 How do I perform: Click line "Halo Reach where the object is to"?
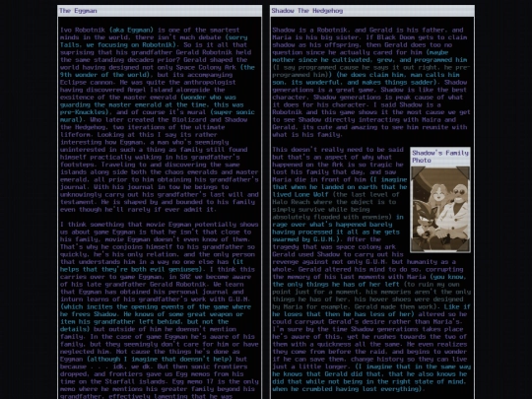pyautogui.click(x=334, y=202)
